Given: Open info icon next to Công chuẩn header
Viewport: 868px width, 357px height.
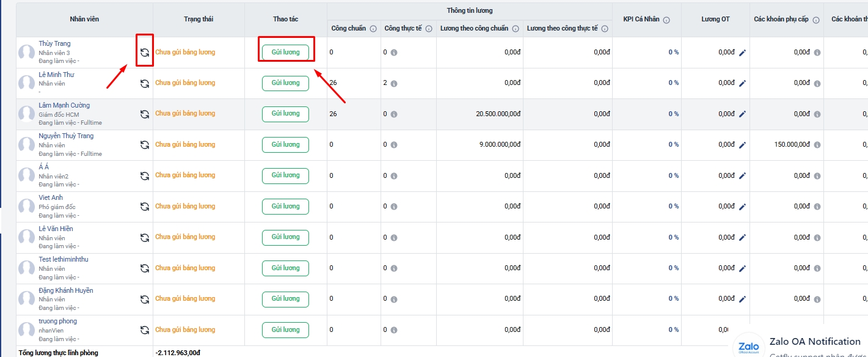Looking at the screenshot, I should point(373,29).
